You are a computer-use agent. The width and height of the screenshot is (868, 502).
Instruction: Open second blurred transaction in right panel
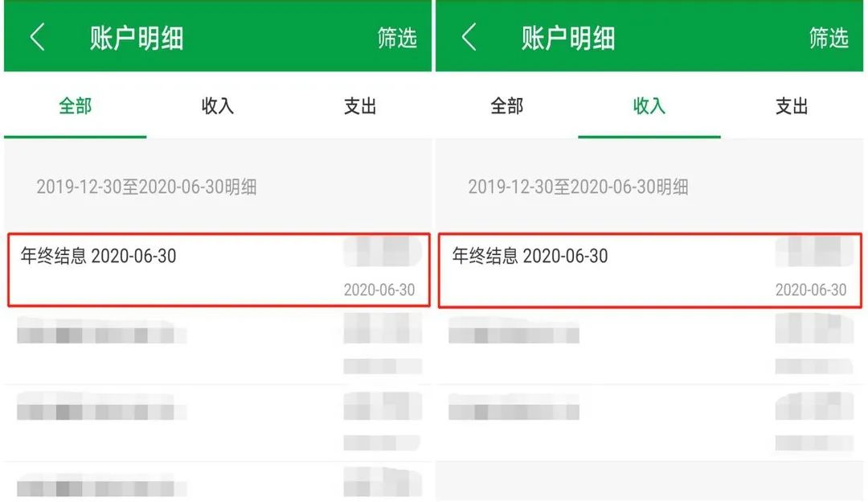pyautogui.click(x=649, y=346)
